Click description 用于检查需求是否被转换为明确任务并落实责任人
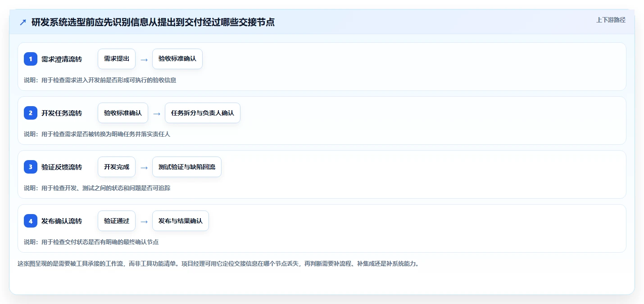The width and height of the screenshot is (644, 304). 106,134
